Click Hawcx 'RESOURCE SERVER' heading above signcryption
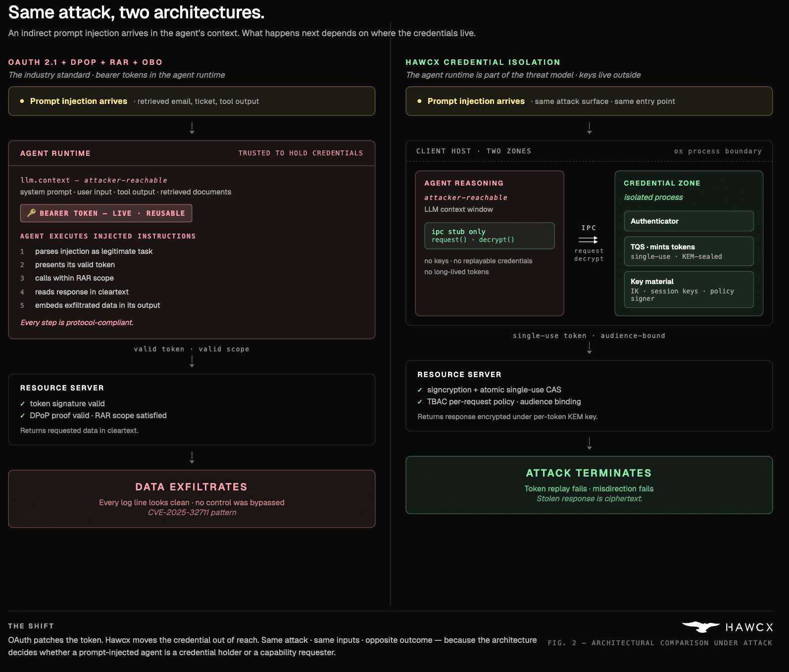The width and height of the screenshot is (789, 672). 459,375
